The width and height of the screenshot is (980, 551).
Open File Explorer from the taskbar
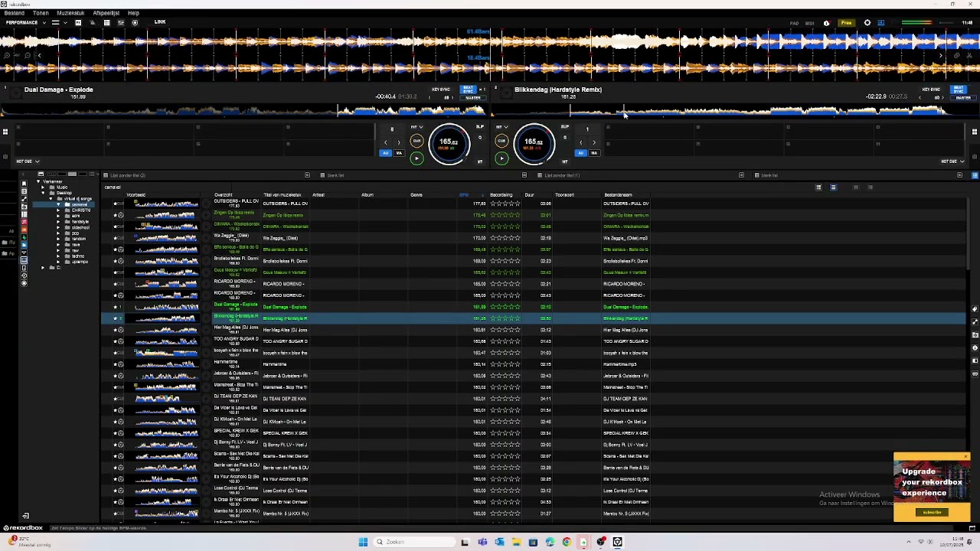516,542
